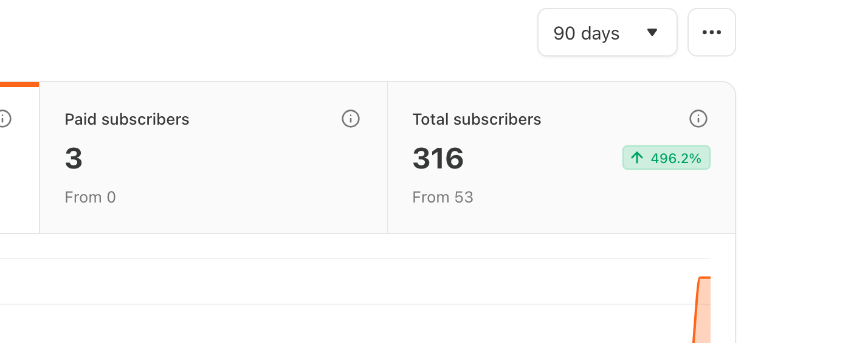
Task: Click the "From 53" comparison text
Action: pyautogui.click(x=443, y=197)
